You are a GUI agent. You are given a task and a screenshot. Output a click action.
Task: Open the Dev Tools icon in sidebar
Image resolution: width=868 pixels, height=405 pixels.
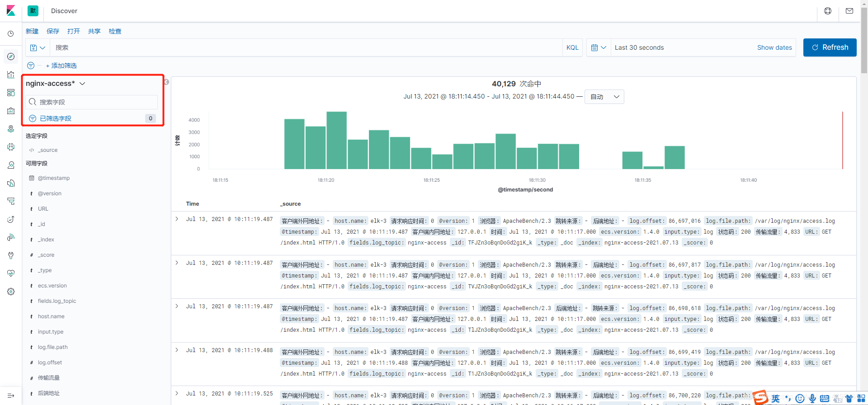click(11, 255)
